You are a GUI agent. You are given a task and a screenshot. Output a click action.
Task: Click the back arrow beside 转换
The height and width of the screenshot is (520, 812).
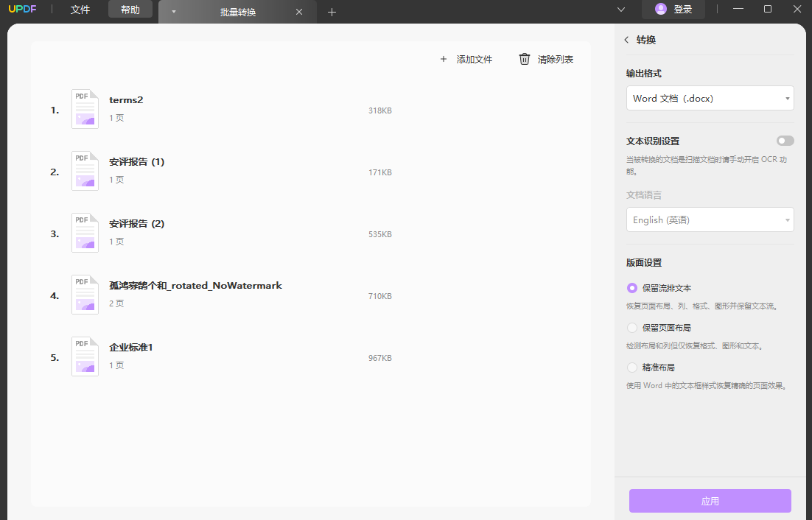click(627, 40)
